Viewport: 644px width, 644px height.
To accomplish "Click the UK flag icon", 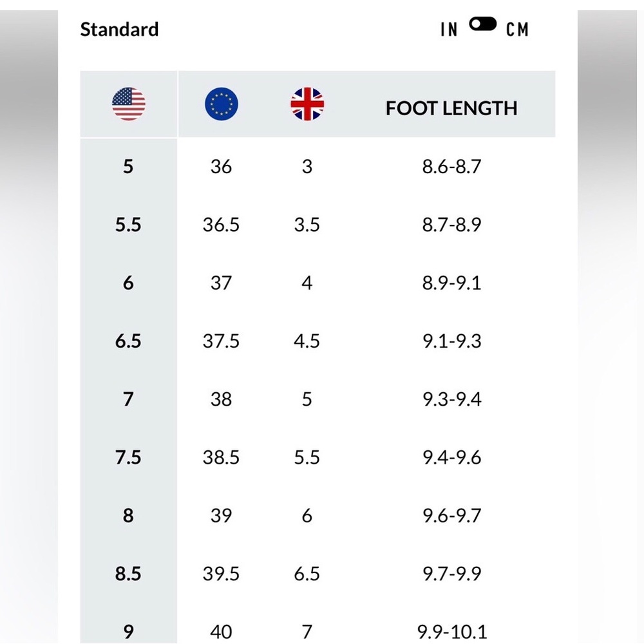I will pos(307,104).
